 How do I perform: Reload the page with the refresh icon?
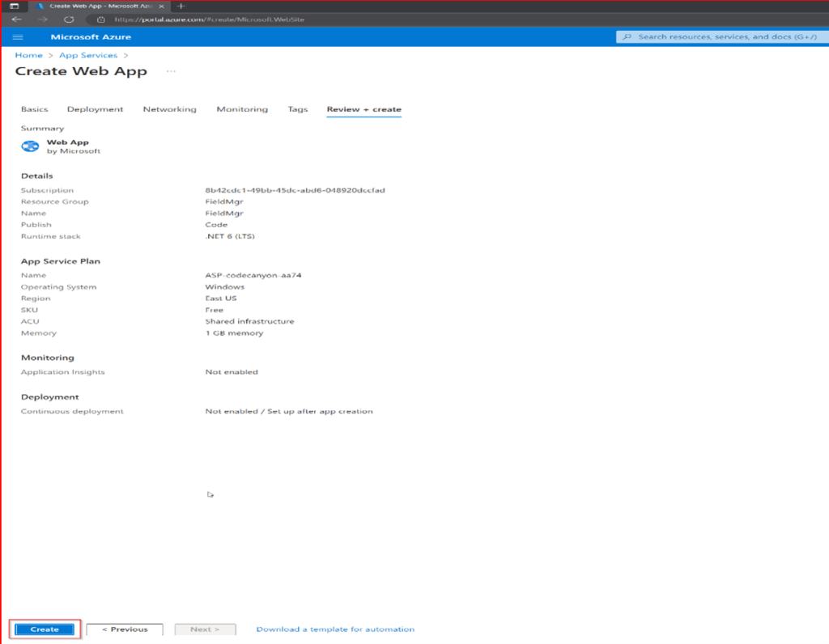pyautogui.click(x=69, y=19)
